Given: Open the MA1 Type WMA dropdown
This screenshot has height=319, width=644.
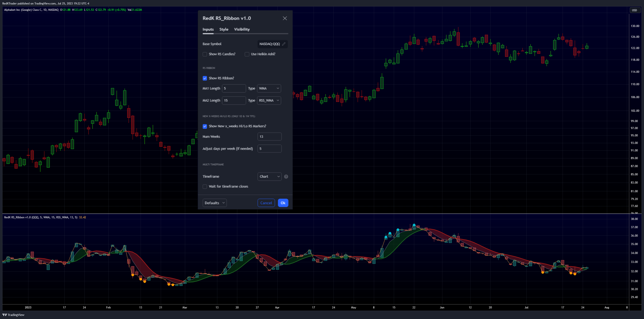Looking at the screenshot, I should [269, 88].
